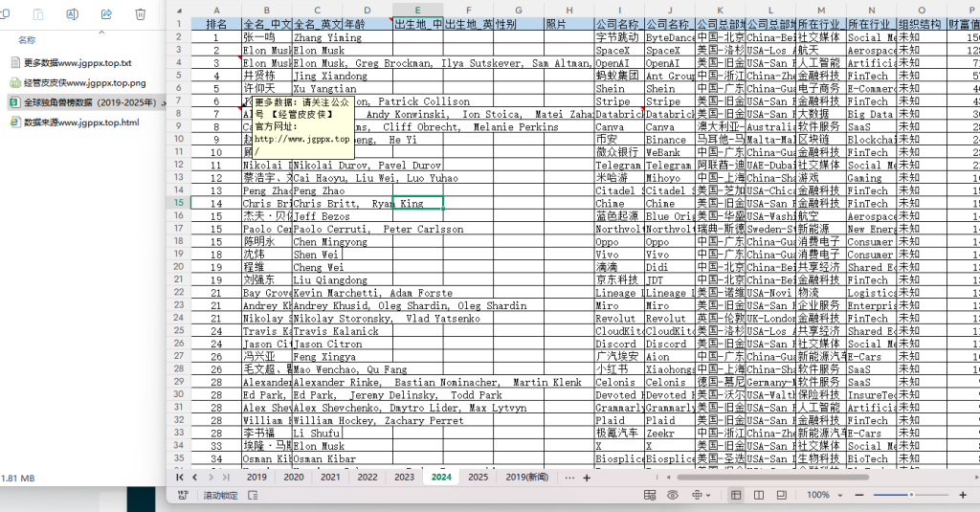Switch to the 2020 sheet tab

294,477
